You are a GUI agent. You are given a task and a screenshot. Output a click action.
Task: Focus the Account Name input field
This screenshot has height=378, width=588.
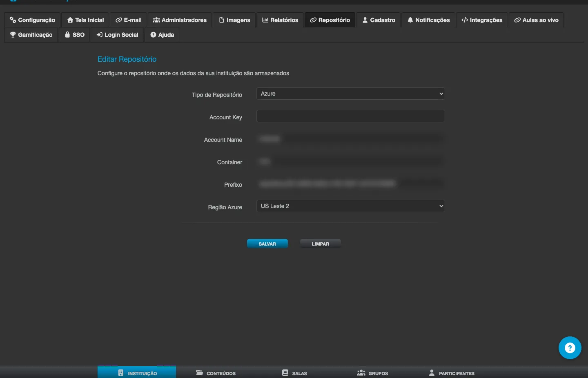350,139
